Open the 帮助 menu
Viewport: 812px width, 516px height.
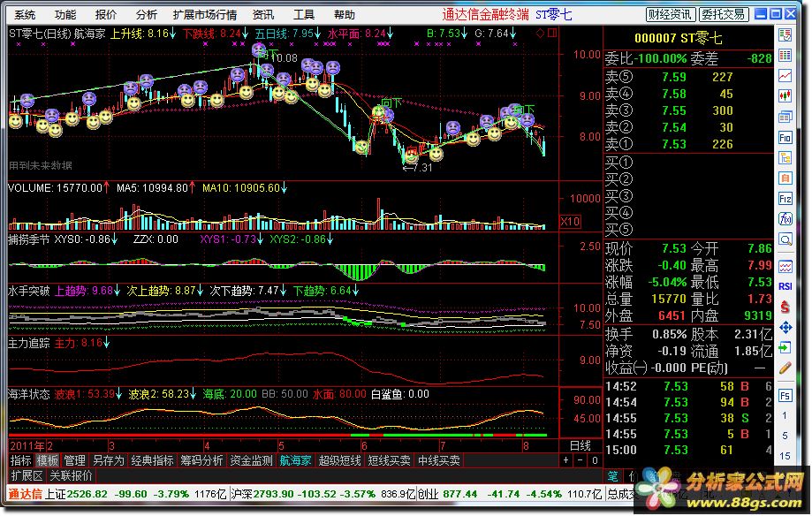(x=345, y=14)
